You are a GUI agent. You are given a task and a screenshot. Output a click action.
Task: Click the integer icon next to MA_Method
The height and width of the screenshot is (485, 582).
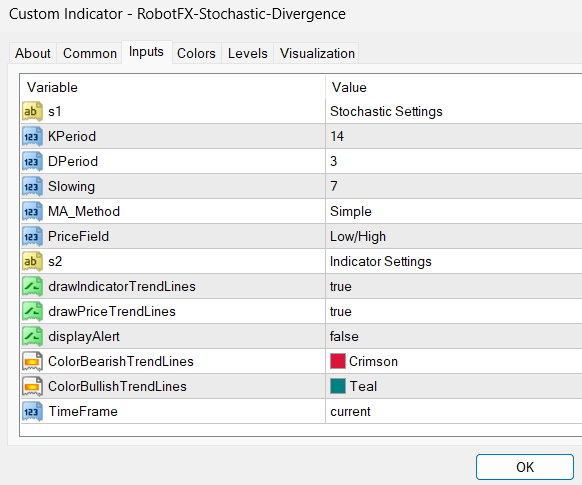[x=32, y=212]
